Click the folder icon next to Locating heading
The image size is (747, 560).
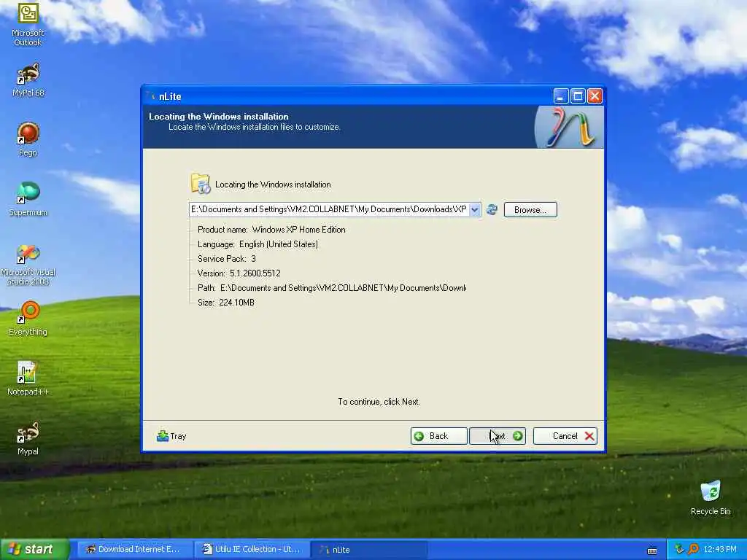pos(201,184)
